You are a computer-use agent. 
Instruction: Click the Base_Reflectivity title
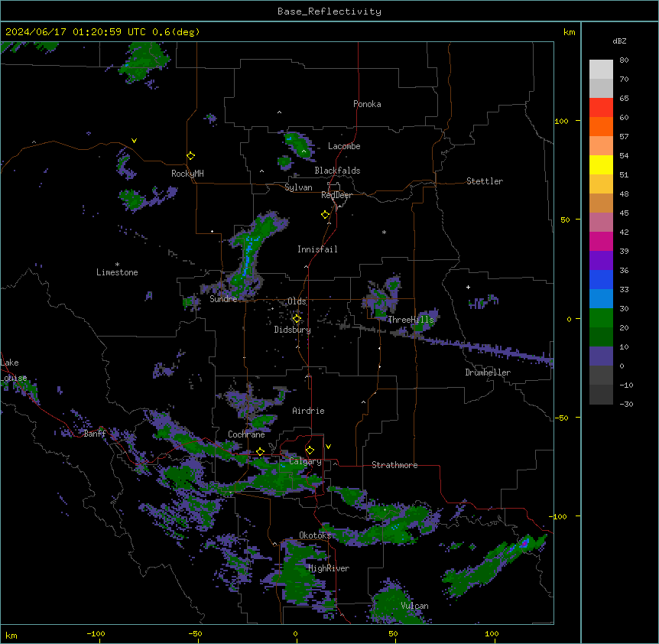[x=329, y=11]
